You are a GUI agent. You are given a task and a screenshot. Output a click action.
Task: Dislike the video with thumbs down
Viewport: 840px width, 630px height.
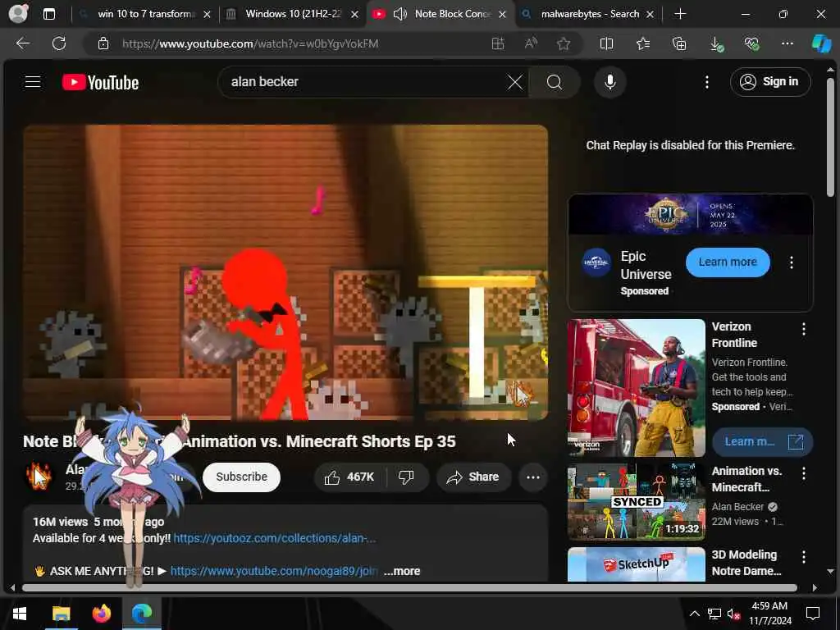(406, 477)
